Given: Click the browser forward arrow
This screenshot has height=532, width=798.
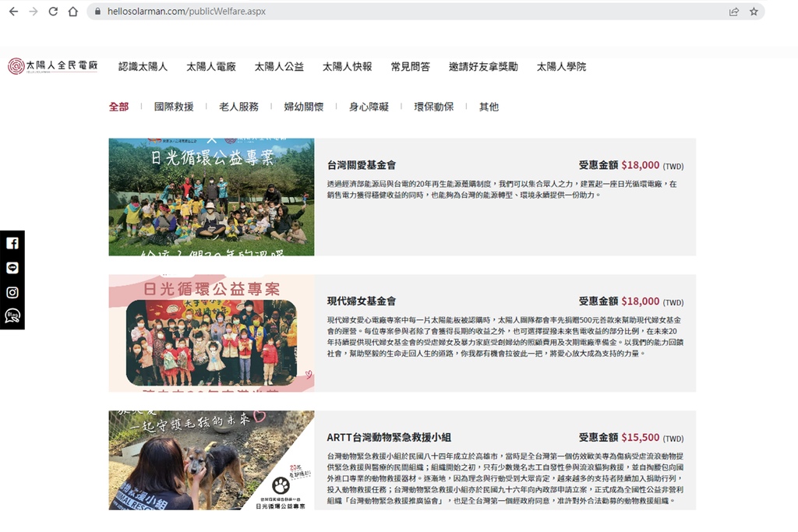Looking at the screenshot, I should 34,11.
